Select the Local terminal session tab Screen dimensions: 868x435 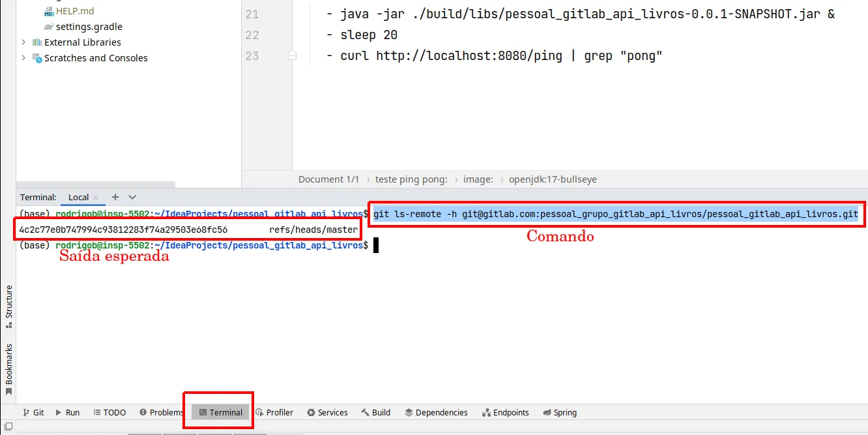(78, 197)
